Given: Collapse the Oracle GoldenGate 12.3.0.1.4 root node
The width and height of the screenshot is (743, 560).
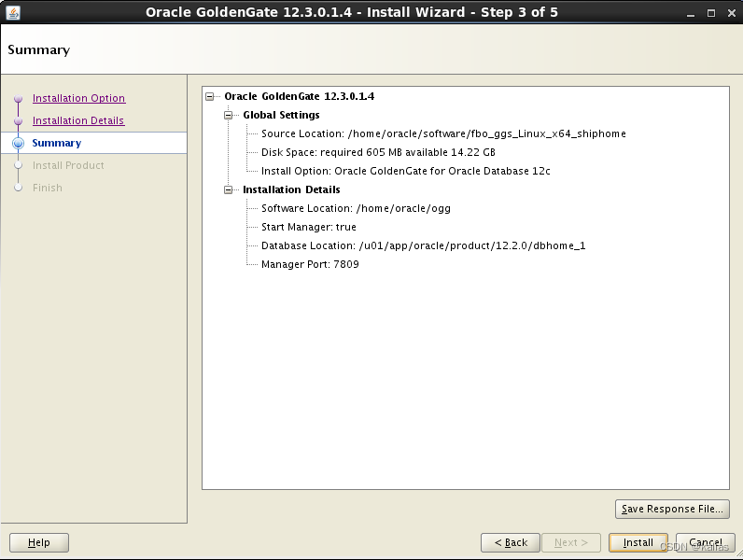Looking at the screenshot, I should coord(209,97).
